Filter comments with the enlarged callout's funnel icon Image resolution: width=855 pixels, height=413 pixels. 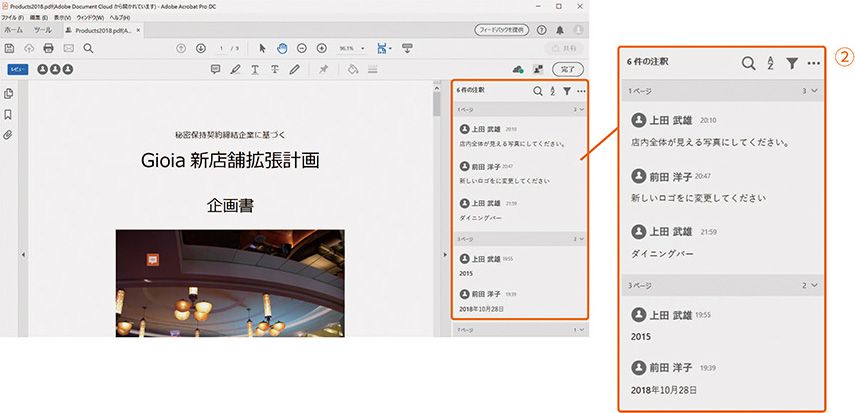click(x=792, y=63)
